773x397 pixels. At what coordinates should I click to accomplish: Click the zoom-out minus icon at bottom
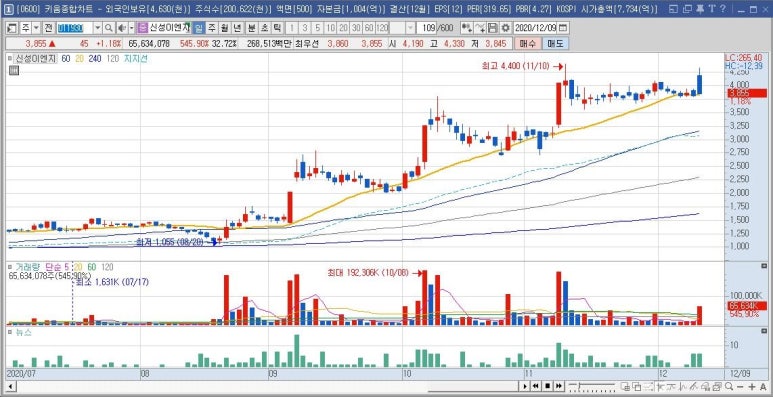coord(740,386)
